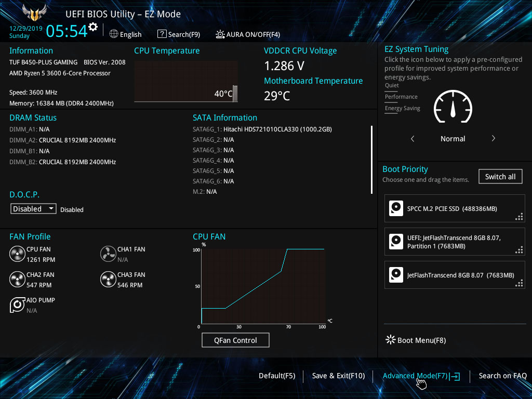Click the Switch all button
This screenshot has width=532, height=399.
point(500,177)
